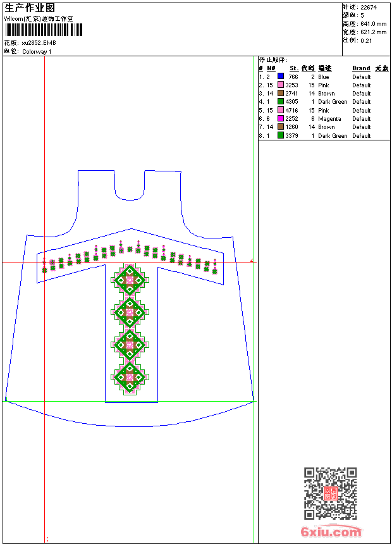Viewport: 392px width, 544px height.
Task: Click the pink swatch beside stitch count 4716
Action: tap(281, 110)
